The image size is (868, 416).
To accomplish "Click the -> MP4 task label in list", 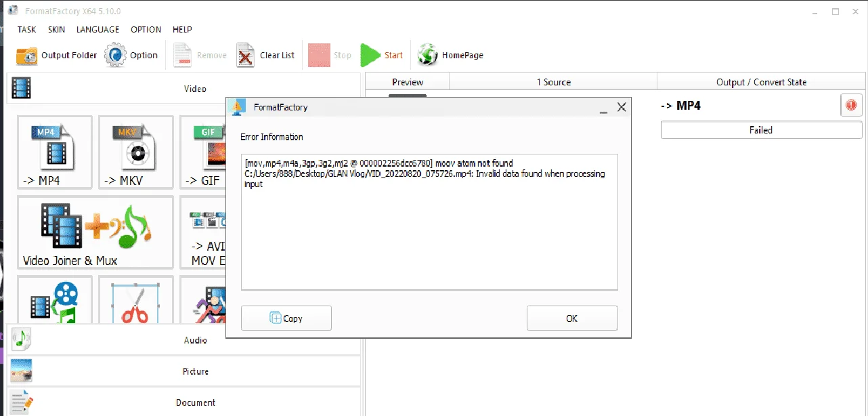I will [x=680, y=106].
